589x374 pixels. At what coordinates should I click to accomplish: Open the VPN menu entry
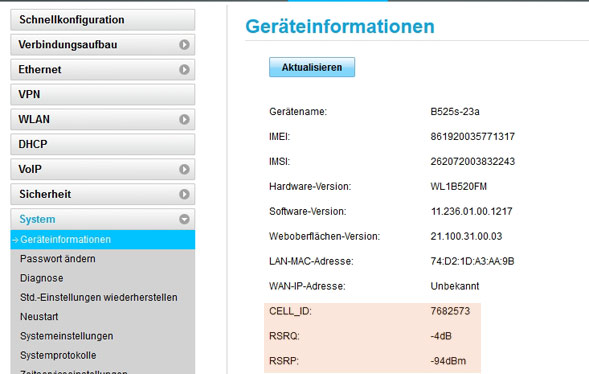tap(103, 94)
